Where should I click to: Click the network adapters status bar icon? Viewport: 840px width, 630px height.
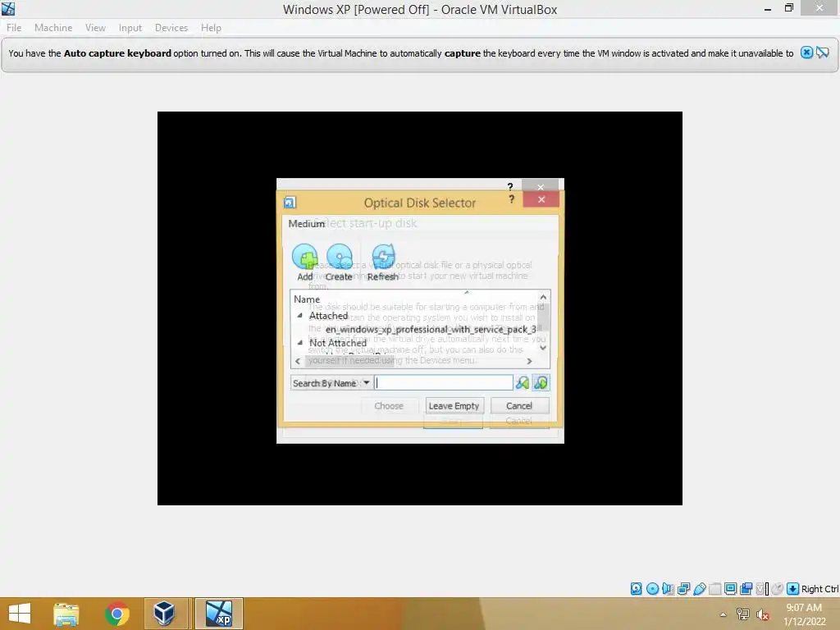pos(683,589)
